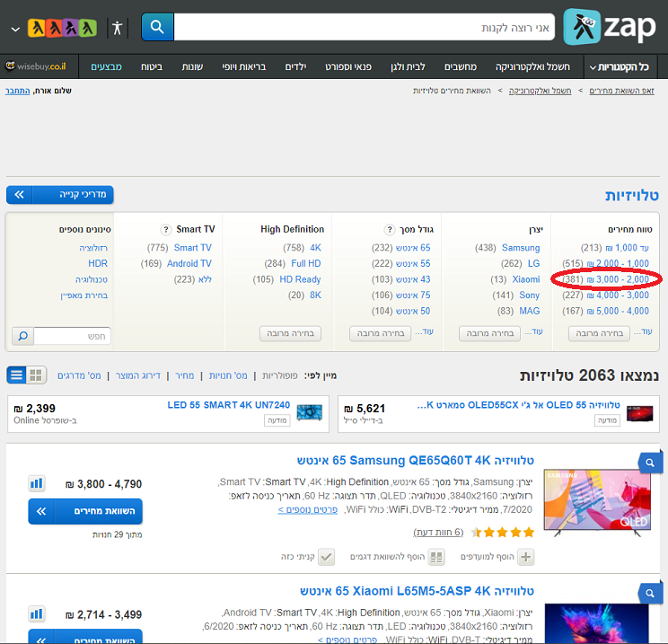668x644 pixels.
Task: Toggle 'קניתי כזה' checkmark for Samsung TV
Action: click(327, 557)
